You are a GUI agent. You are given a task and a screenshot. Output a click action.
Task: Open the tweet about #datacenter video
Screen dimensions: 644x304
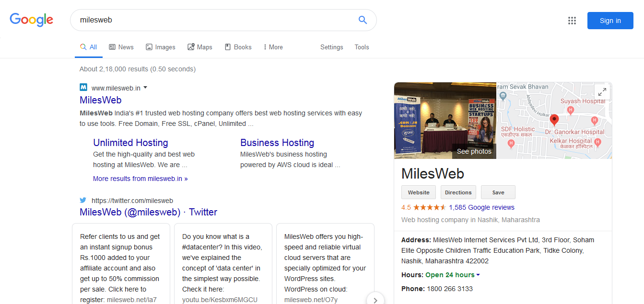point(223,264)
